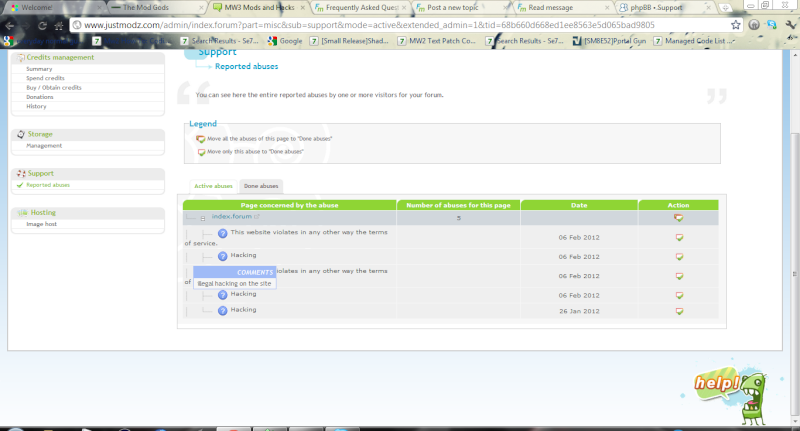Click the Action column header
800x431 pixels.
click(x=679, y=205)
